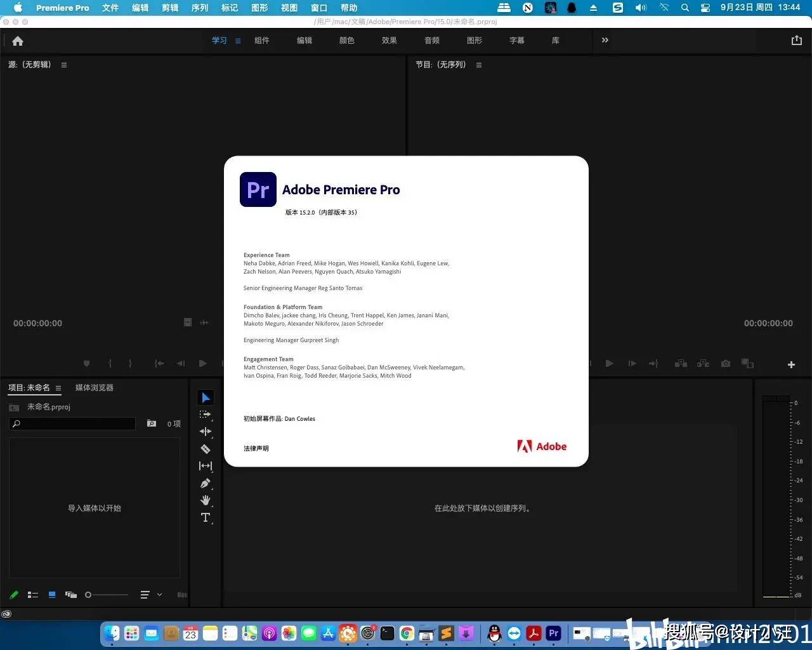This screenshot has height=650, width=812.
Task: Switch project panel to list view
Action: coord(33,595)
